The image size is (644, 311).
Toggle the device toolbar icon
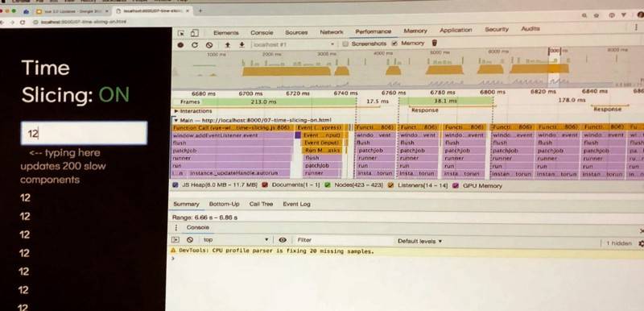[x=195, y=33]
